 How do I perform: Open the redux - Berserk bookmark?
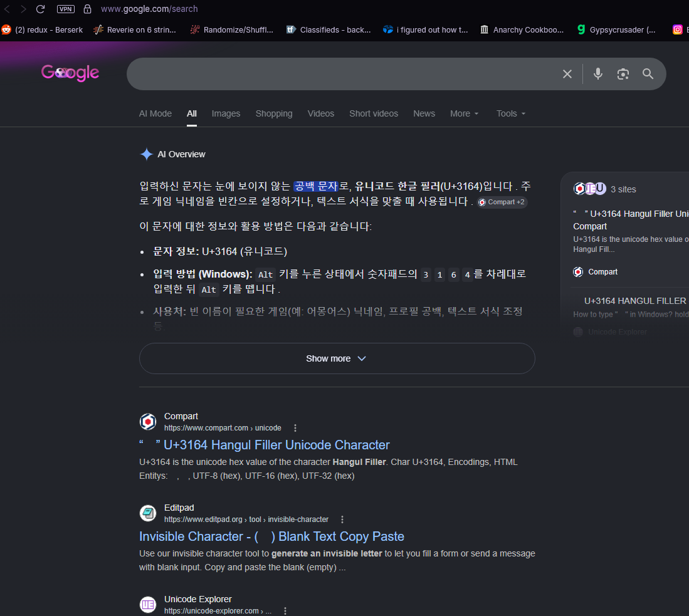pyautogui.click(x=43, y=30)
